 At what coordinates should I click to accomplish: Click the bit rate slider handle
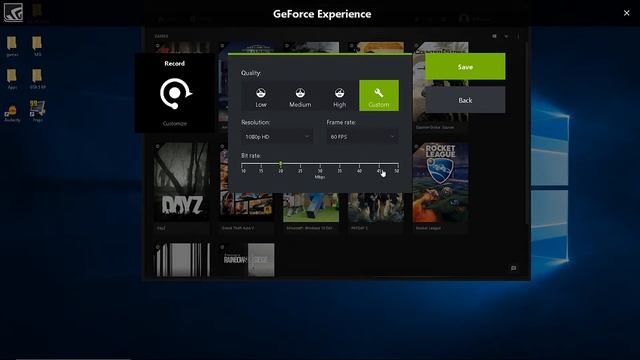[x=280, y=164]
